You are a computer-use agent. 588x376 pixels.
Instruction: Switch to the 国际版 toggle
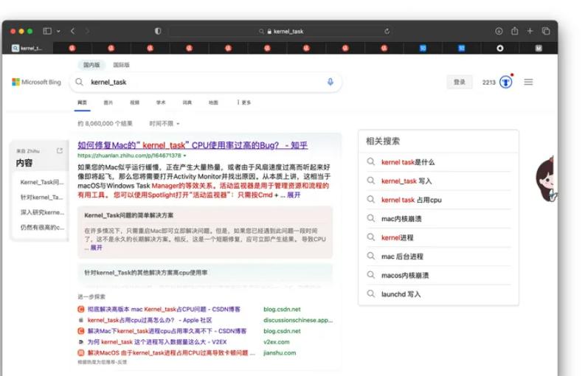tap(121, 65)
